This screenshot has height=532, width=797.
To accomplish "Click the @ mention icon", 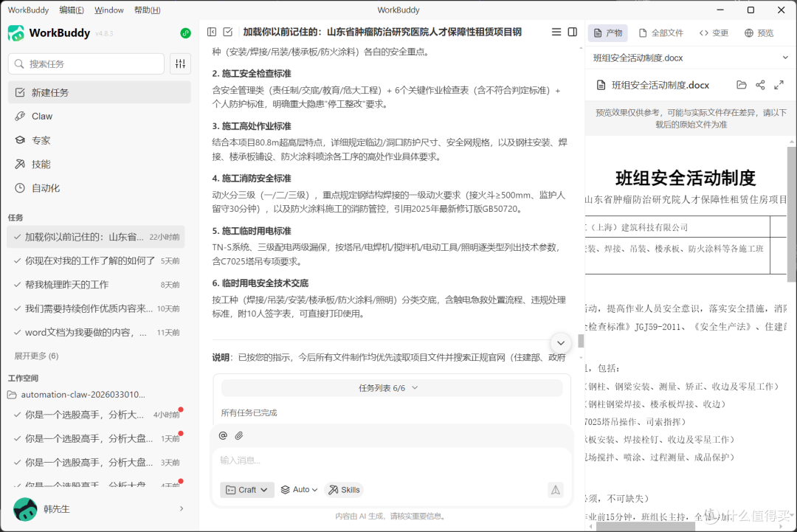I will pos(223,435).
